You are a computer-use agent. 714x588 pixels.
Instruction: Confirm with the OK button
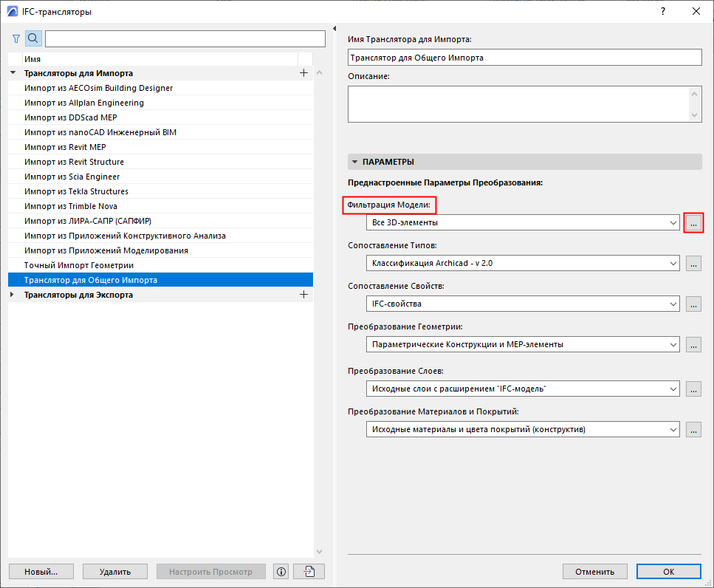point(668,572)
